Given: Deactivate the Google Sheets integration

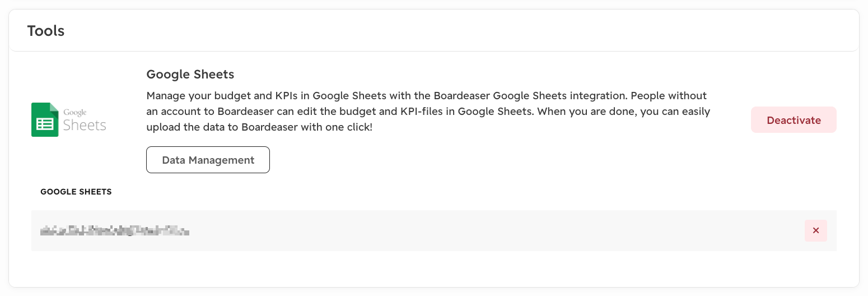Looking at the screenshot, I should [x=794, y=120].
